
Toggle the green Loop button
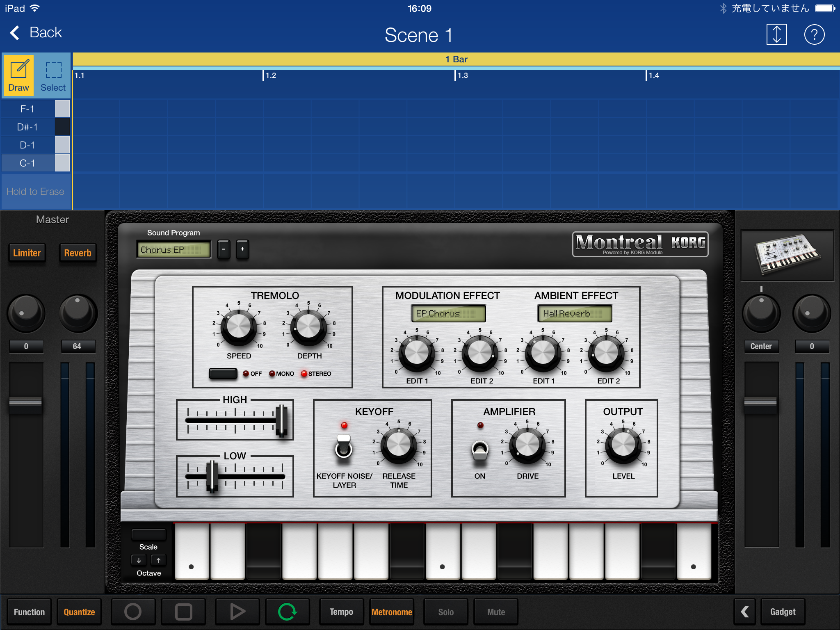coord(287,612)
